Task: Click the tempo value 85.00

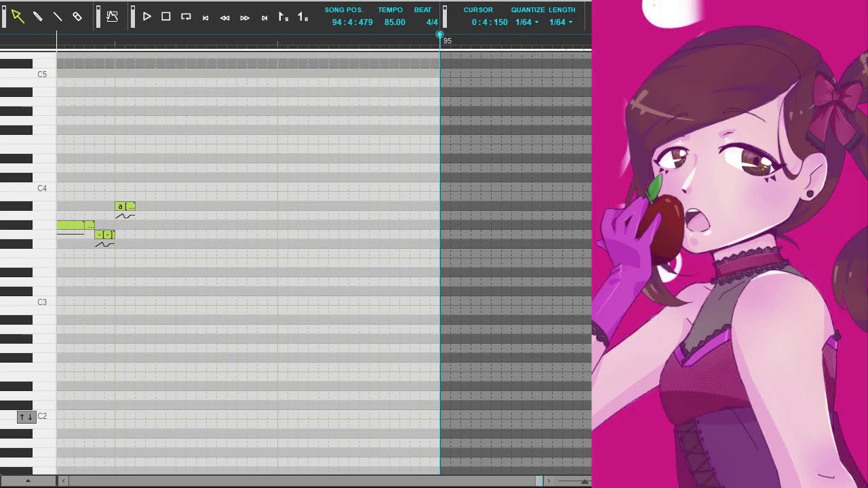Action: click(395, 22)
